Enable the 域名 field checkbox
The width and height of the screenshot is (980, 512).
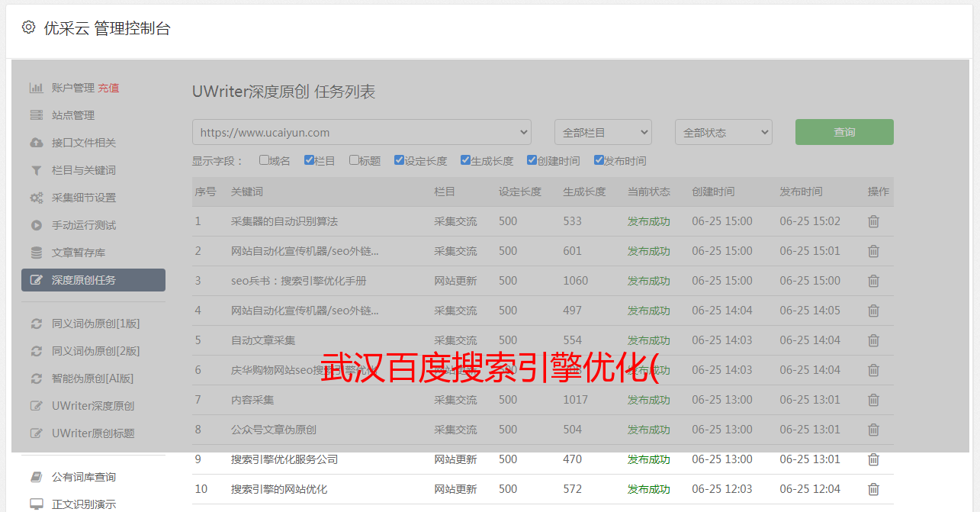[264, 160]
